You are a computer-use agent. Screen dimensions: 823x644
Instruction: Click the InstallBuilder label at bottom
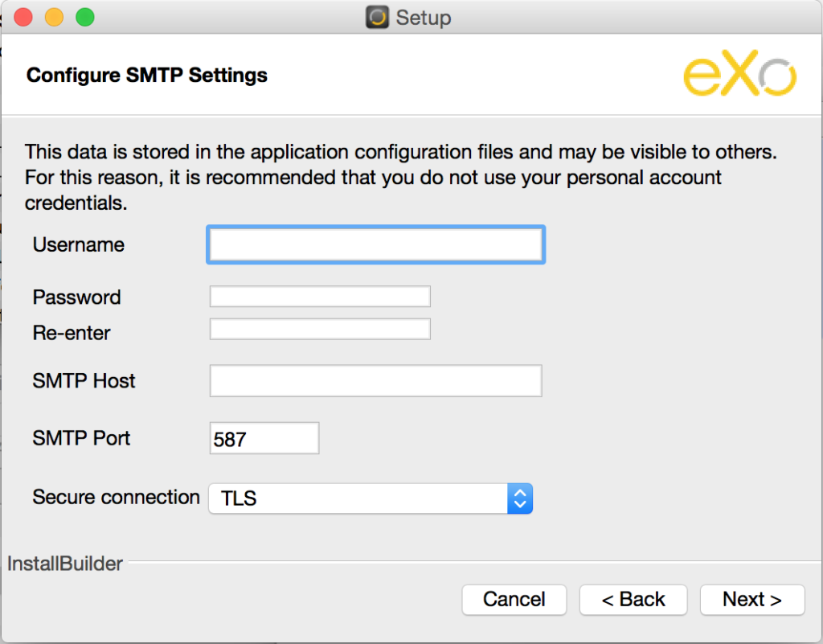pos(65,564)
